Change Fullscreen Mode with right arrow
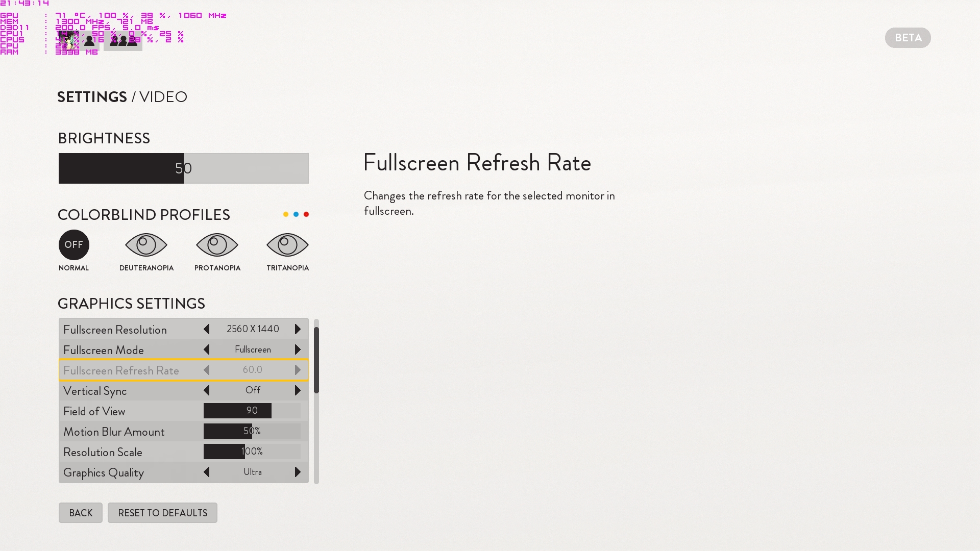This screenshot has height=551, width=980. tap(298, 350)
